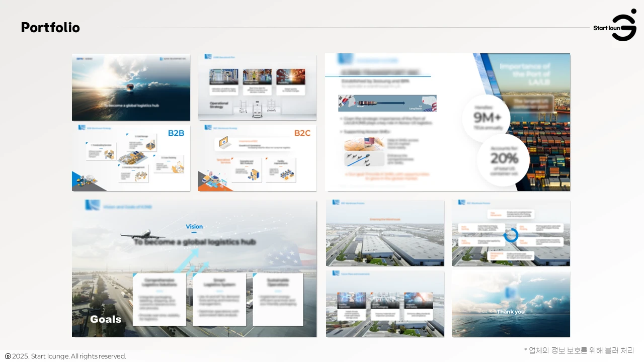Click the 20% statistic circle
644x362 pixels.
pyautogui.click(x=503, y=159)
